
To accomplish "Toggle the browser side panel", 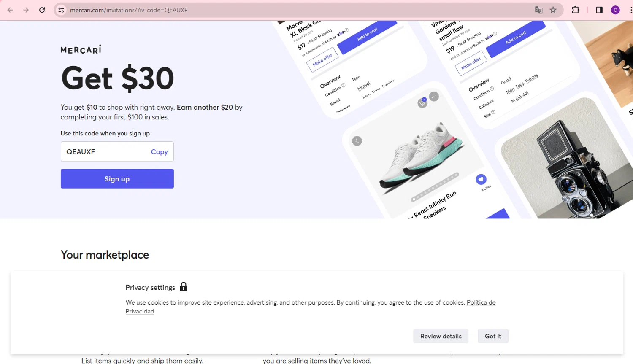I will 599,10.
